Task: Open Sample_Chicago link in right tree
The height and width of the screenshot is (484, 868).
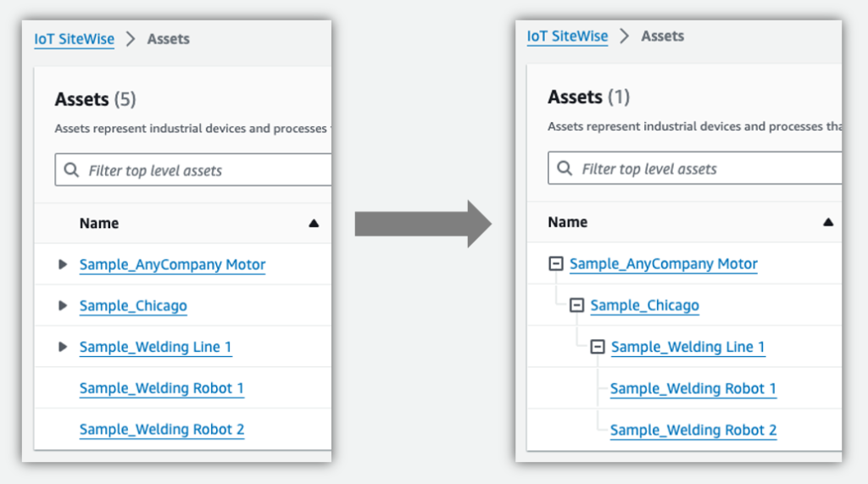Action: click(x=644, y=305)
